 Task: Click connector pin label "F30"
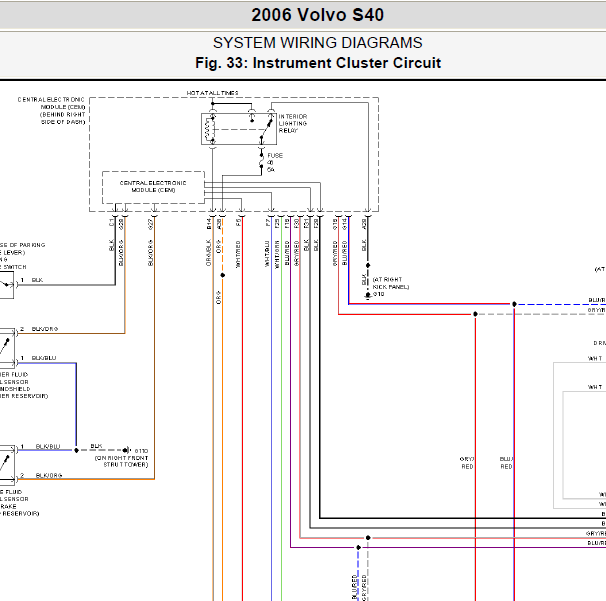(x=296, y=223)
